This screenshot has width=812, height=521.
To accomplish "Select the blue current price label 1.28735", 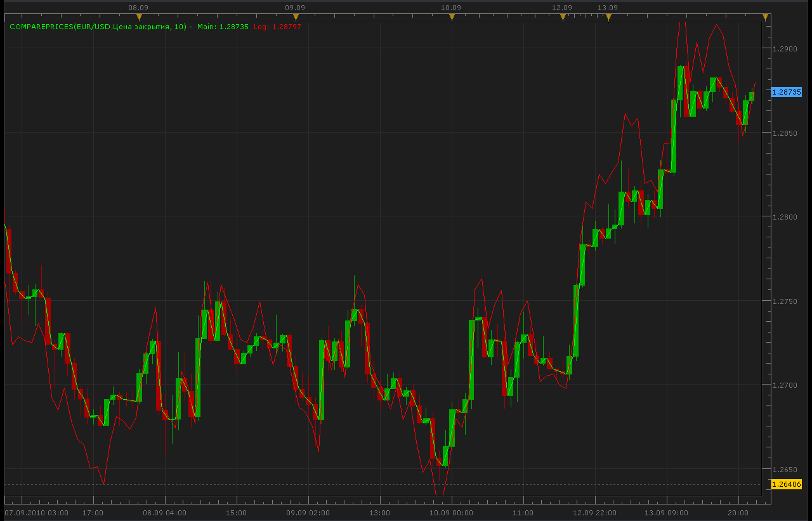I will (x=787, y=92).
